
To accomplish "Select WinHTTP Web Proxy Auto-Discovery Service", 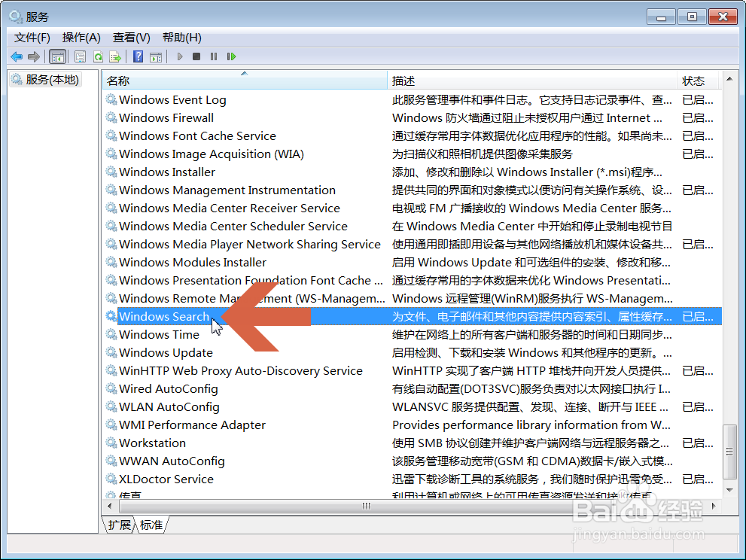I will (x=412, y=371).
